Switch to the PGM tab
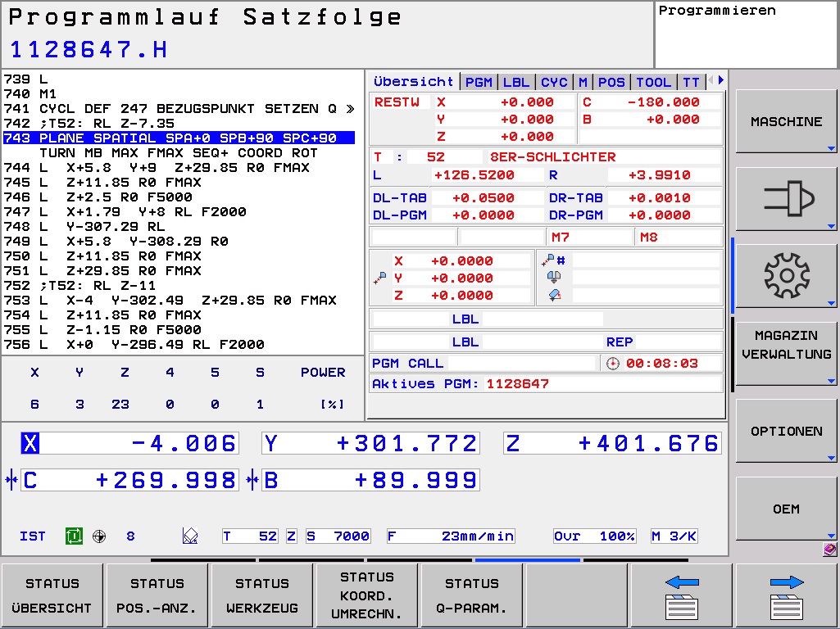Screen dimensions: 840x629 click(x=479, y=82)
